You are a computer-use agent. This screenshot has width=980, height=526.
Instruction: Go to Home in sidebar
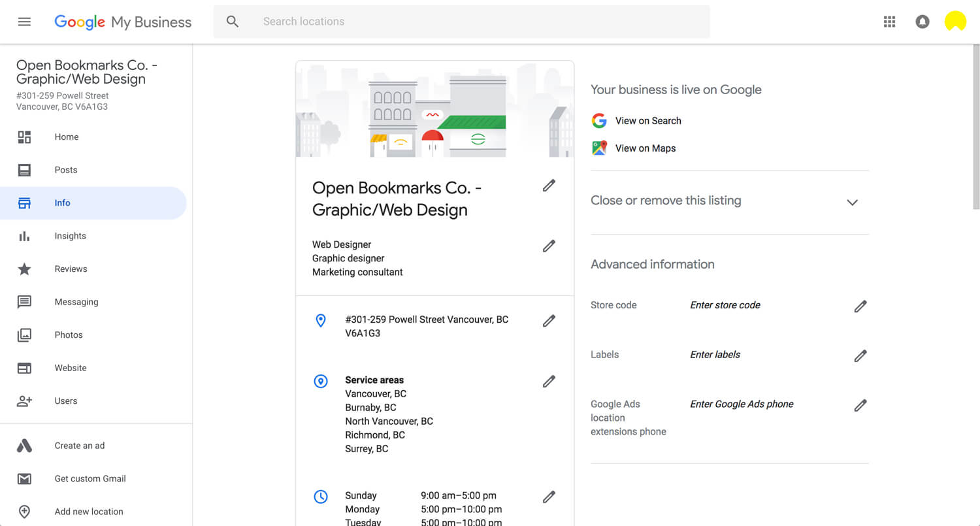67,137
